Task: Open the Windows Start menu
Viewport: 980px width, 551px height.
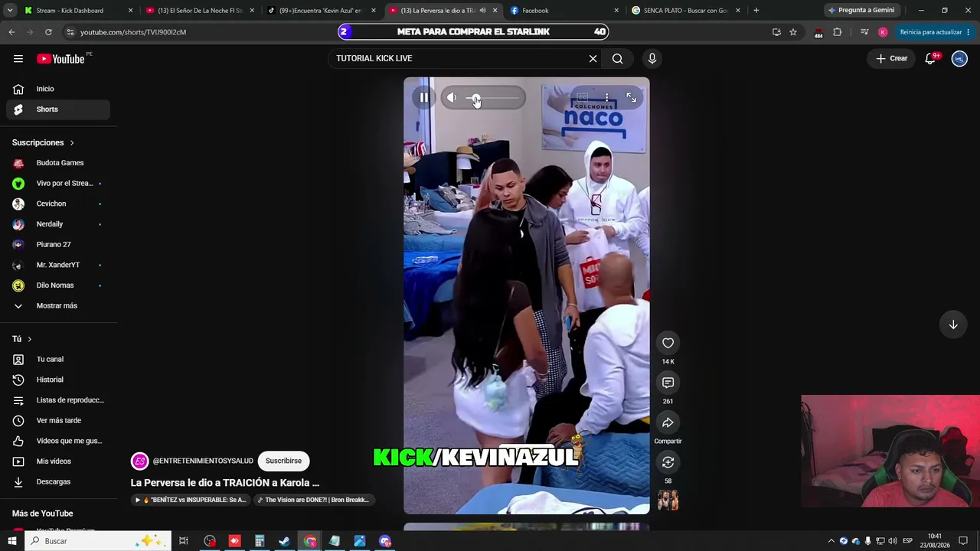Action: click(x=11, y=541)
